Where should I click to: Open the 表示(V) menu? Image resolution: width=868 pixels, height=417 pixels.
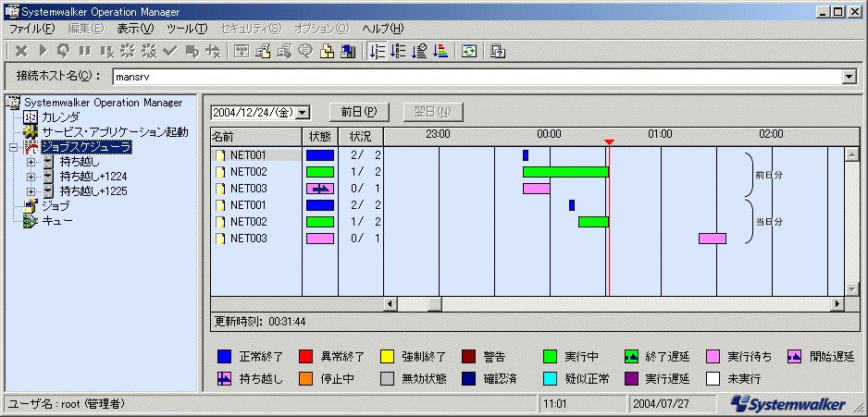135,29
